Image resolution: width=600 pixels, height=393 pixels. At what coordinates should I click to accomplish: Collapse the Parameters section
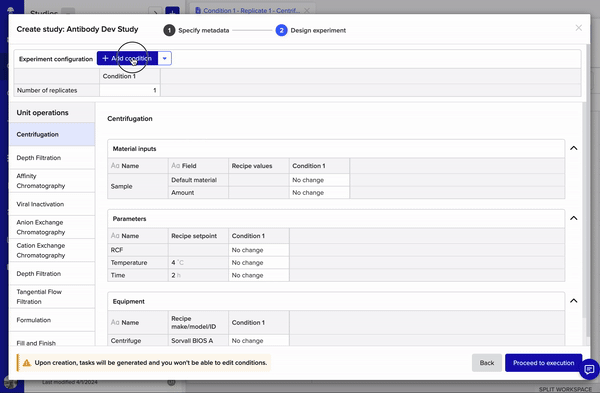[x=574, y=218]
